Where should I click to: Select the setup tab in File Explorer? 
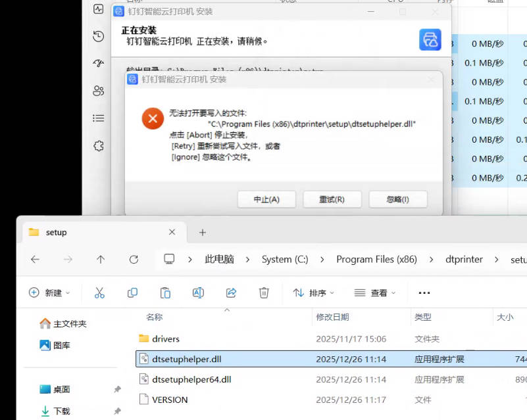coord(104,232)
